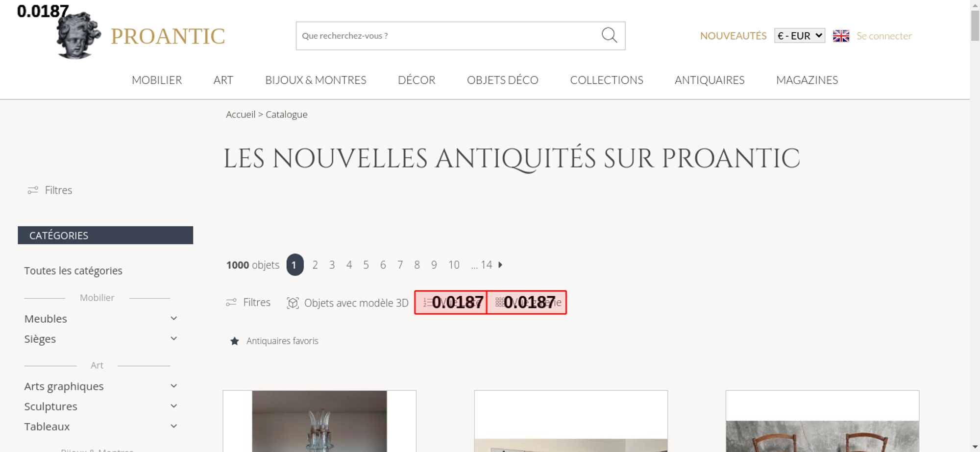
Task: Open the BIJOUX & MONTRES menu
Action: click(316, 80)
